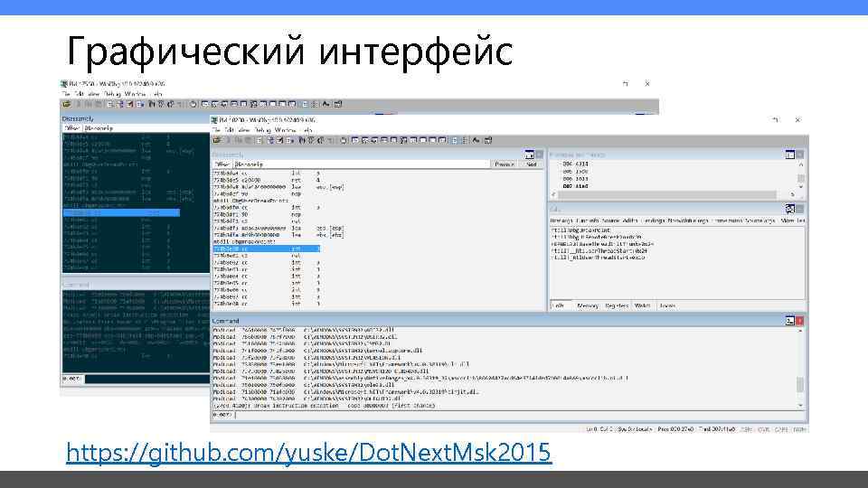Switch to Registers tab in right dock
This screenshot has height=488, width=868.
pyautogui.click(x=617, y=305)
